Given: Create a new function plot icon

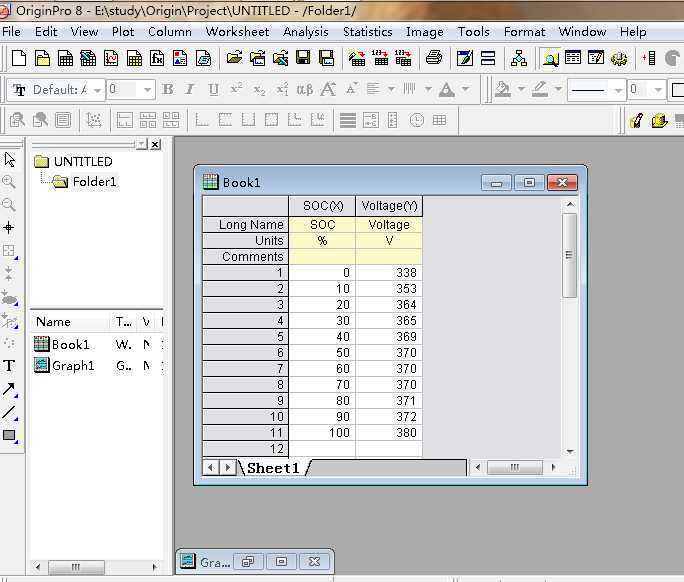Looking at the screenshot, I should (157, 58).
